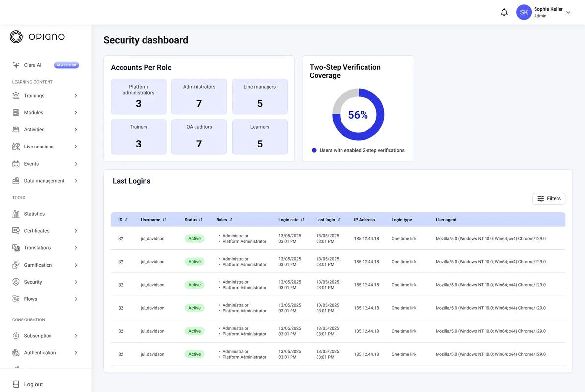This screenshot has height=392, width=585.
Task: Expand the Gamification menu chevron
Action: (x=76, y=265)
